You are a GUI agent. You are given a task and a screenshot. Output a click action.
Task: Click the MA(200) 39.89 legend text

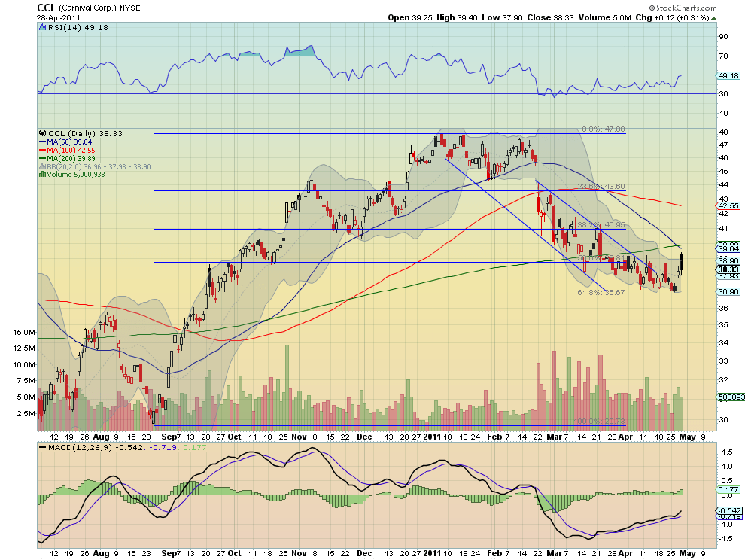[71, 158]
